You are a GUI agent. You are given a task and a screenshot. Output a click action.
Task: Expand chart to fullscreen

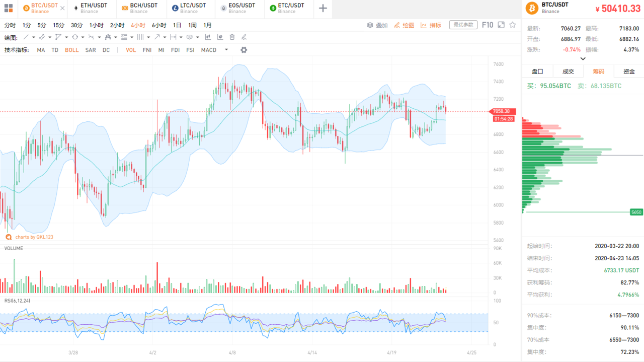tap(501, 25)
